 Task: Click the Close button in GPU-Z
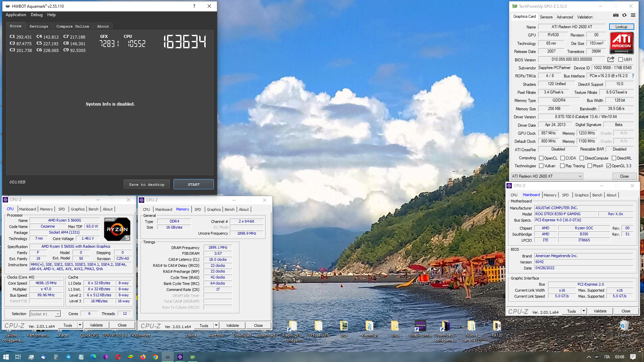pos(624,176)
